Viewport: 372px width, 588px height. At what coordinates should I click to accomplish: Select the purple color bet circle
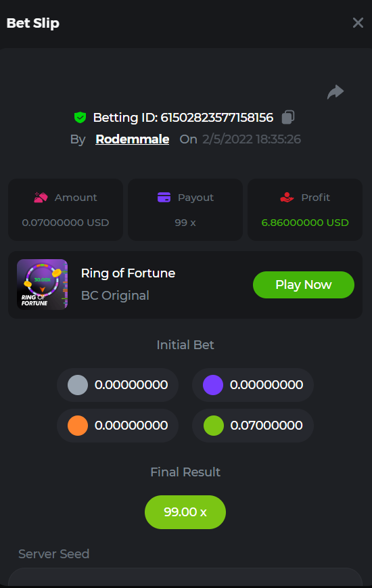pyautogui.click(x=213, y=385)
